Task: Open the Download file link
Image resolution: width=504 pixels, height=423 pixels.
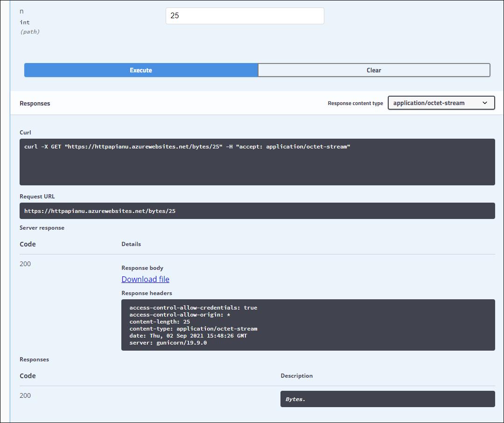Action: tap(145, 279)
